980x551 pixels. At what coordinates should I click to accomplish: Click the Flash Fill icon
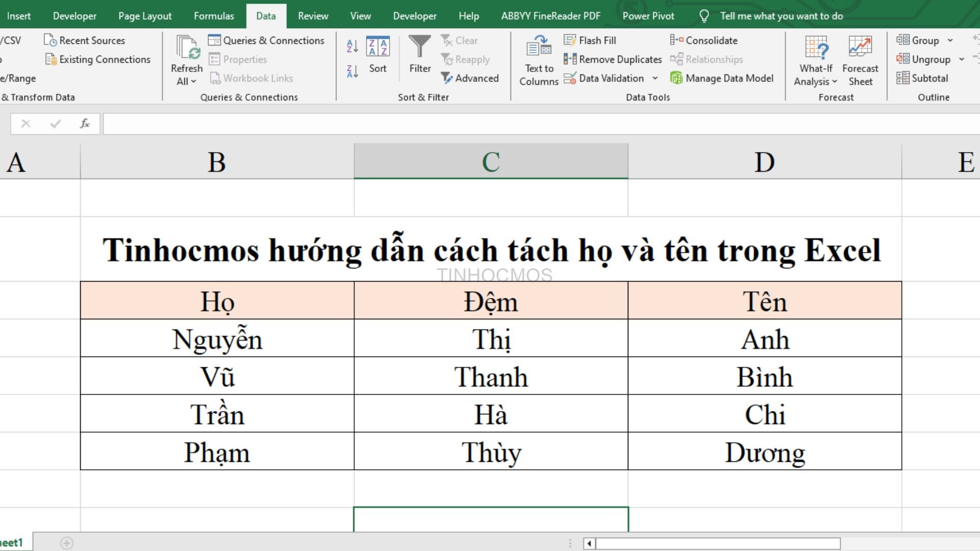click(x=570, y=40)
